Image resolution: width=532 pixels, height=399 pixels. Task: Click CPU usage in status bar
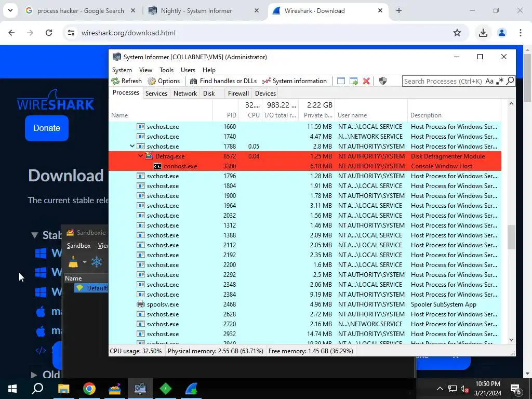(x=136, y=351)
